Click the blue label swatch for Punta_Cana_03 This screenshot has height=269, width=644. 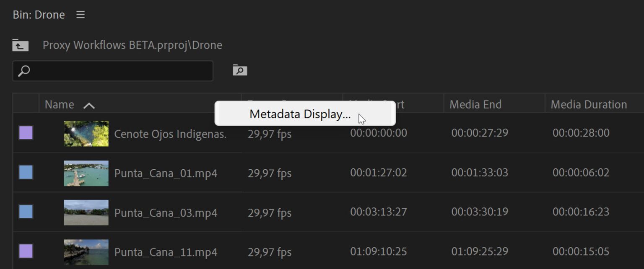pos(26,212)
